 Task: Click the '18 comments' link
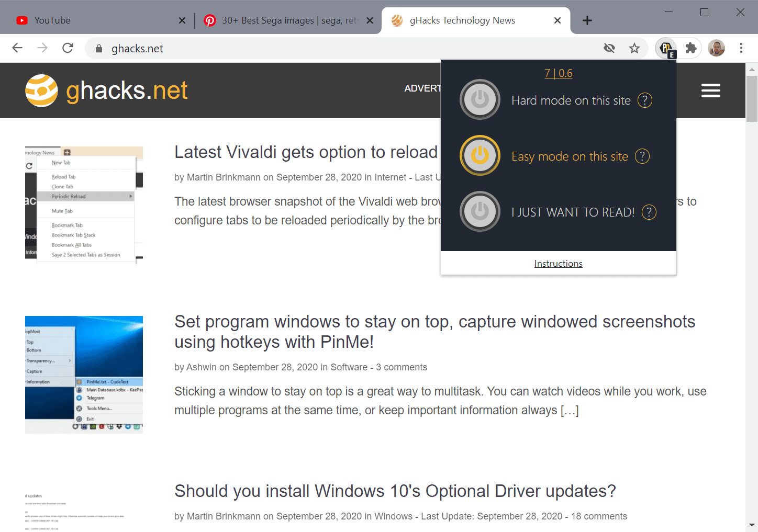(x=599, y=516)
